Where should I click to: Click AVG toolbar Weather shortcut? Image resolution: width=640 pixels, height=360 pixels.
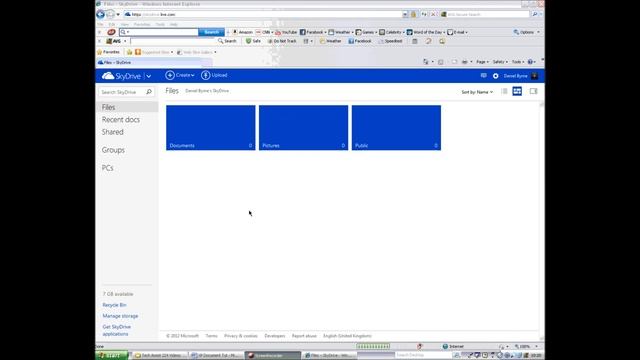coord(331,41)
